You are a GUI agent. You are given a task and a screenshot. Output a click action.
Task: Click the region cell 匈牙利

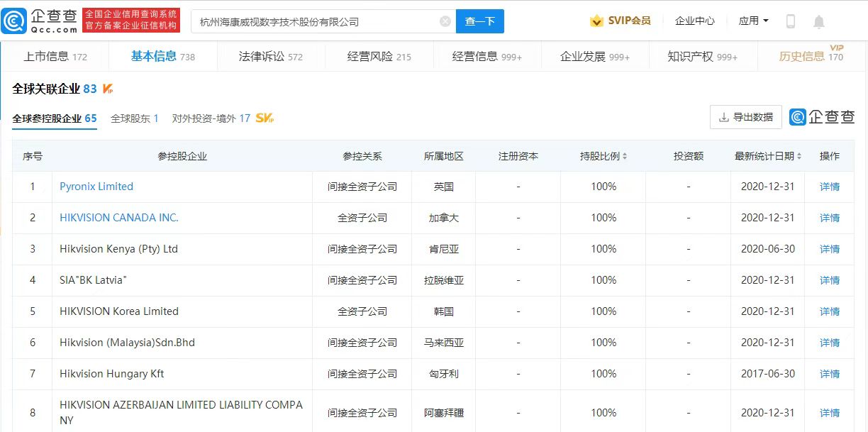[x=444, y=374]
